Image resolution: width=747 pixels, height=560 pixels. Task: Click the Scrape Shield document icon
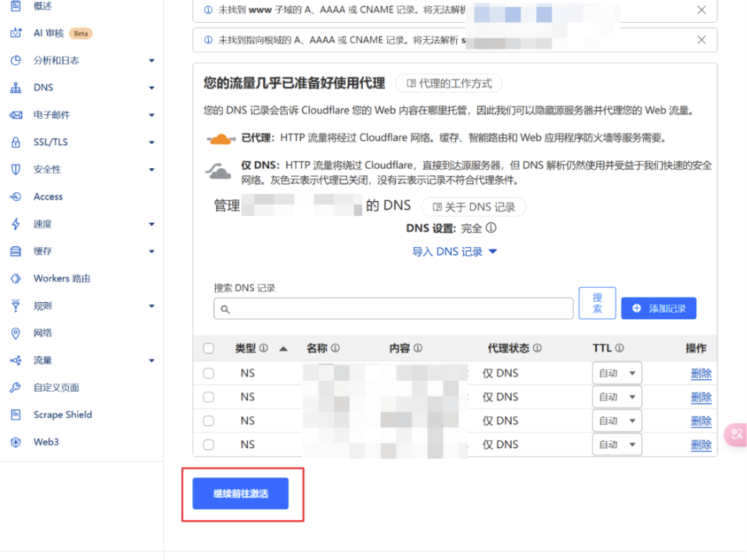(x=16, y=415)
